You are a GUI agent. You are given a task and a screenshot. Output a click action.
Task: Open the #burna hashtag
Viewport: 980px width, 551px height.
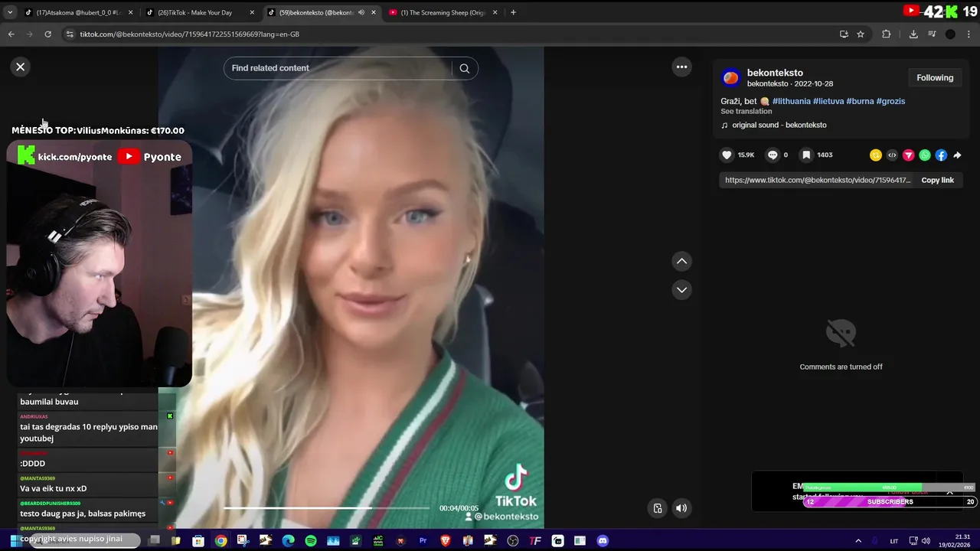pyautogui.click(x=860, y=101)
